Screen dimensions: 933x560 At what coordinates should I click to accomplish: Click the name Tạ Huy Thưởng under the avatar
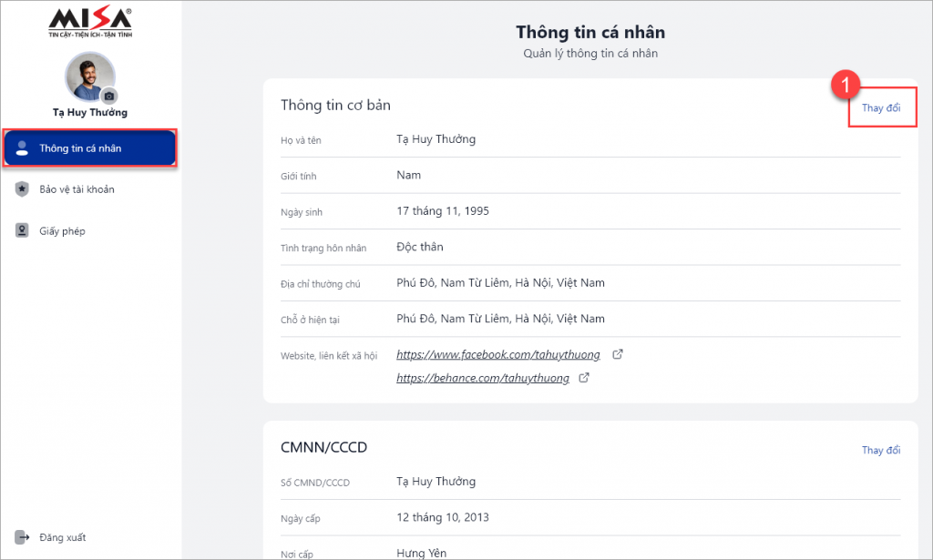(90, 112)
